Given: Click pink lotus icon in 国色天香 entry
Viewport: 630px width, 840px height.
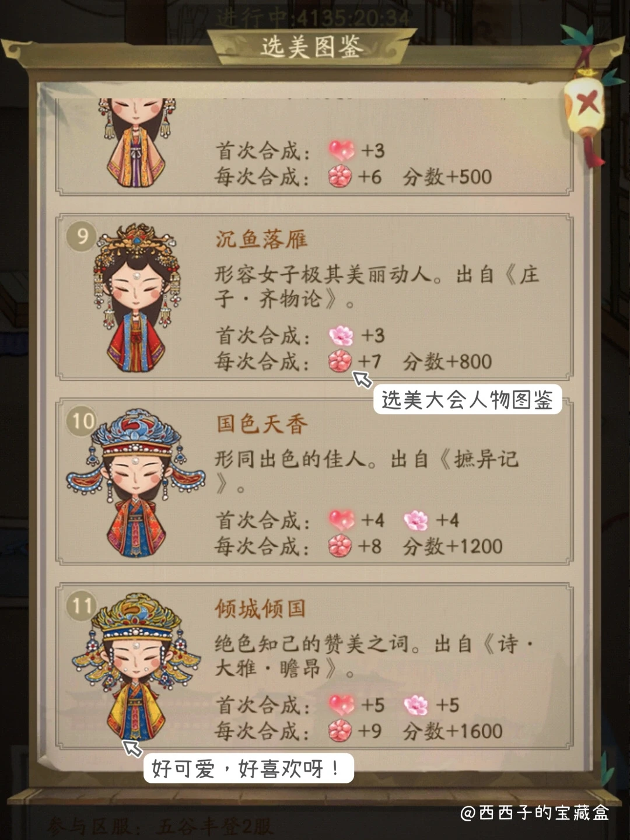Looking at the screenshot, I should 416,520.
